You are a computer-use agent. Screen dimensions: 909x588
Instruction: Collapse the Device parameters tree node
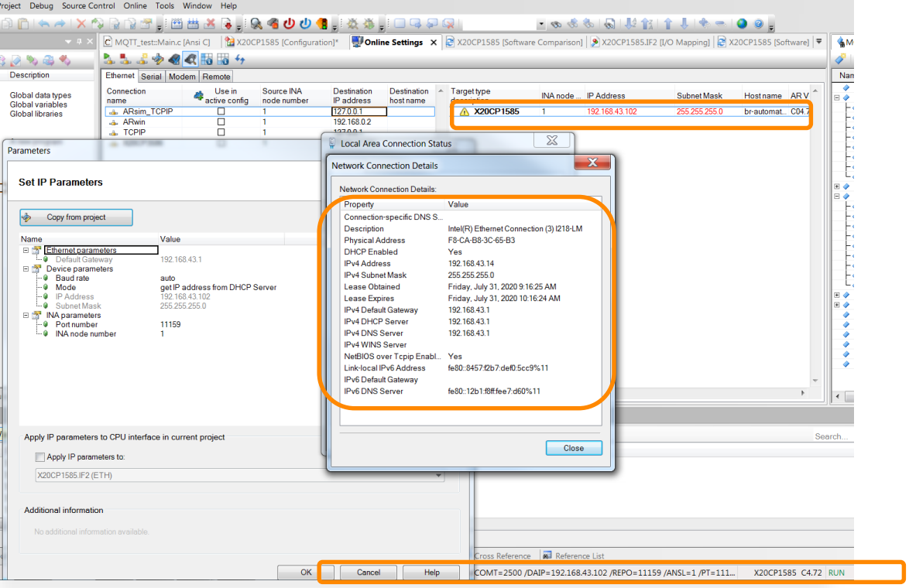26,269
